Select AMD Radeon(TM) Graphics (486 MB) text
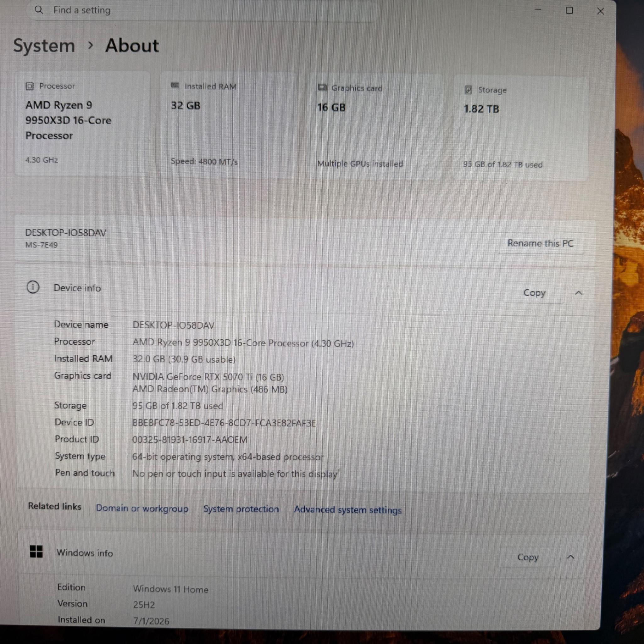This screenshot has height=644, width=644. point(210,389)
